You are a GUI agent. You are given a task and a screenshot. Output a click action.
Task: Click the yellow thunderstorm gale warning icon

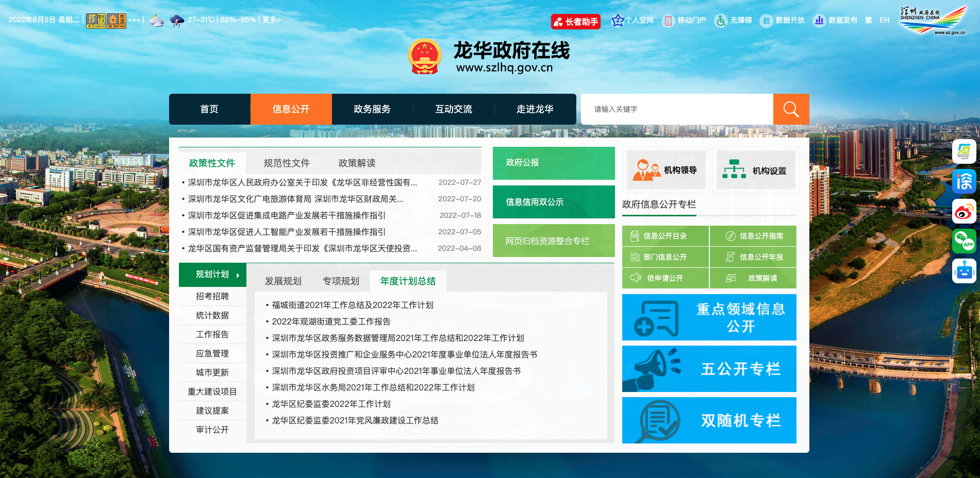coord(95,21)
